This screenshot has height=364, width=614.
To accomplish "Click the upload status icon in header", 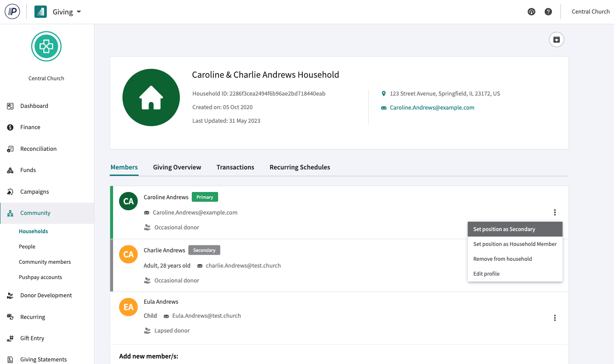I will tap(531, 12).
